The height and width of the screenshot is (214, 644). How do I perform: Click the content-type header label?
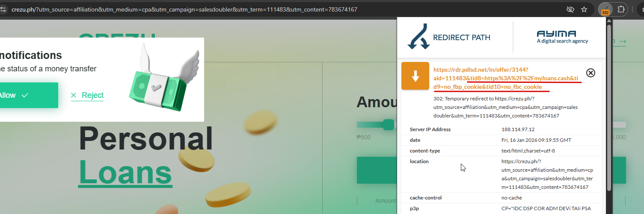tap(425, 151)
